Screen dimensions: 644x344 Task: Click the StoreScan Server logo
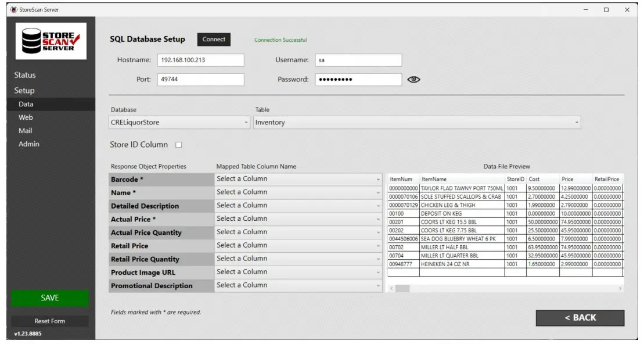[x=51, y=41]
